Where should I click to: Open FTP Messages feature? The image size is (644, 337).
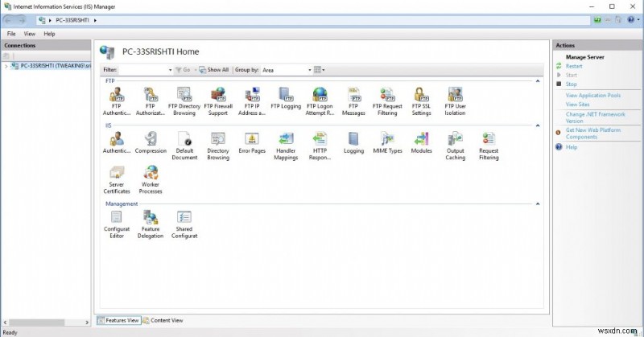pyautogui.click(x=353, y=101)
